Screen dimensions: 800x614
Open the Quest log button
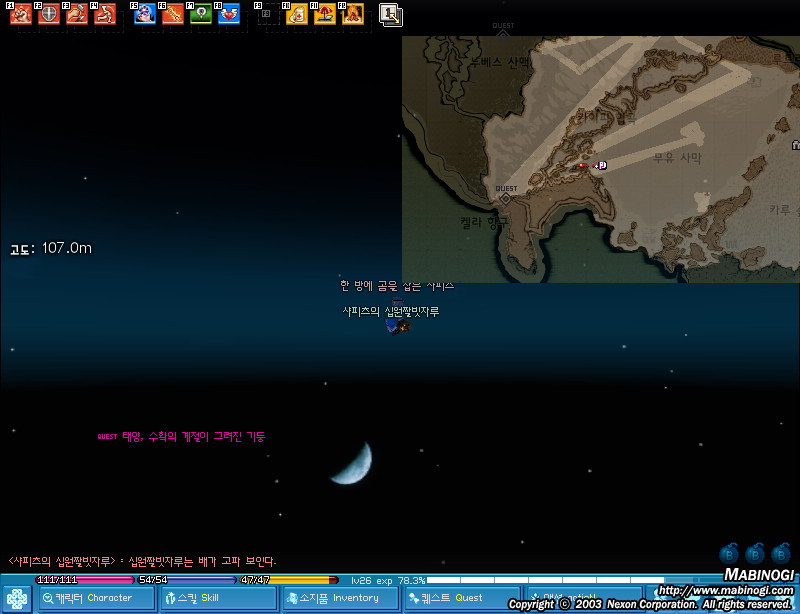tap(460, 598)
